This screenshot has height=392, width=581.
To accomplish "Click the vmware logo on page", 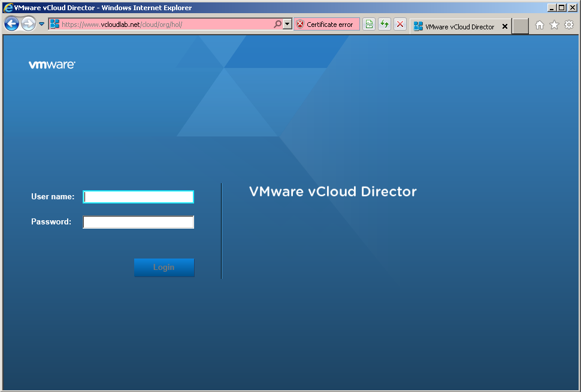I will pyautogui.click(x=52, y=65).
